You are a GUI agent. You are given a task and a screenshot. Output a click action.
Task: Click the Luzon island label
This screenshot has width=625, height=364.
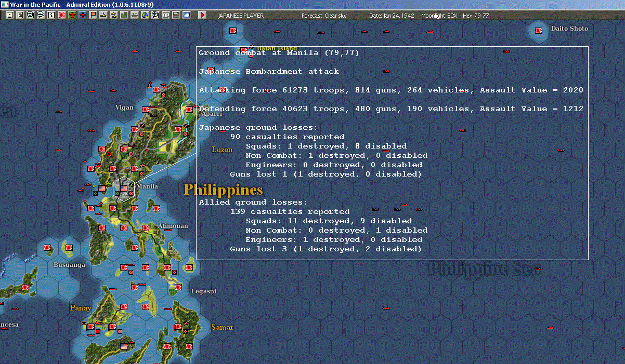[x=222, y=150]
